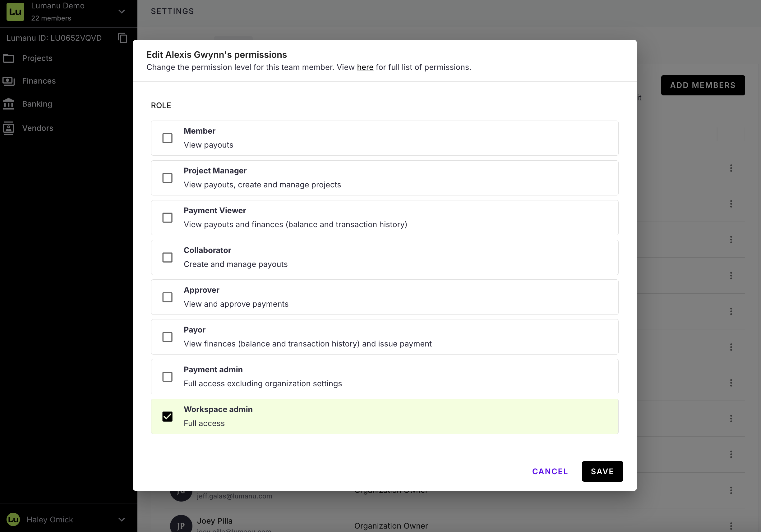Open the 'here' full permissions list link

click(x=365, y=67)
